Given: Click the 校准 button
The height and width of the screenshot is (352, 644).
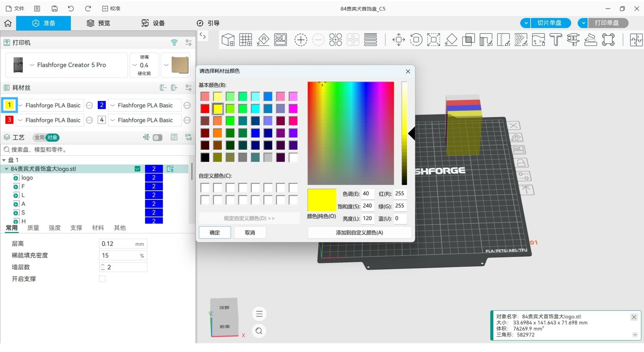Looking at the screenshot, I should tap(111, 9).
